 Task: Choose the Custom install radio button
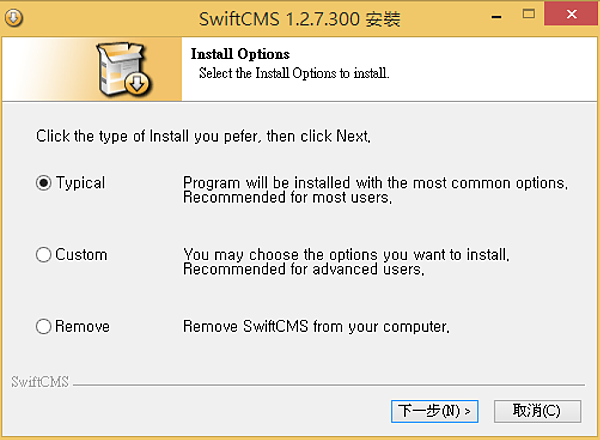click(x=44, y=254)
